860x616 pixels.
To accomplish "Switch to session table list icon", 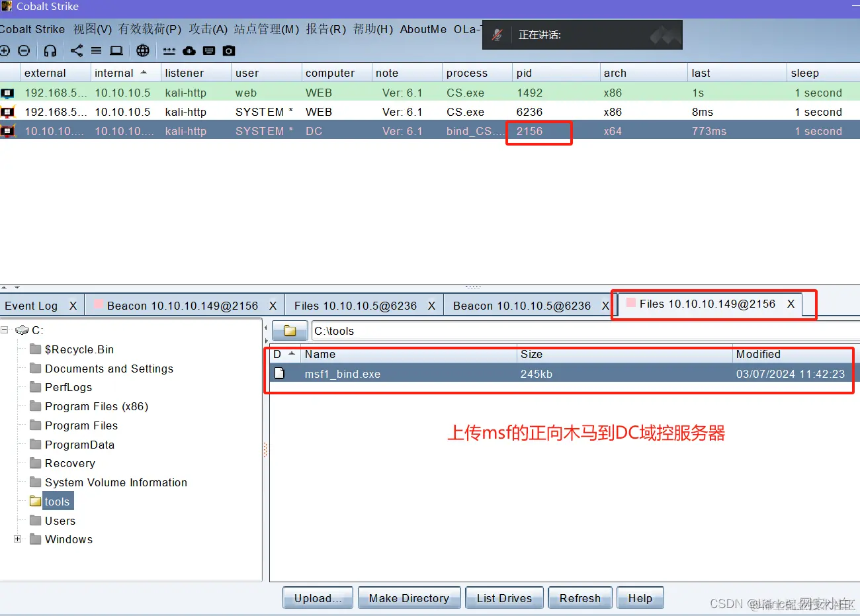I will coord(97,51).
